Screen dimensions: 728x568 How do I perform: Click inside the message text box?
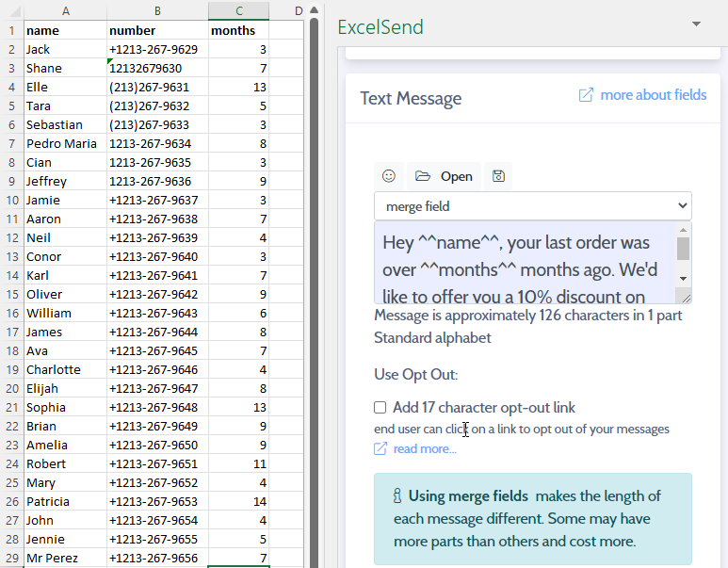tap(525, 263)
